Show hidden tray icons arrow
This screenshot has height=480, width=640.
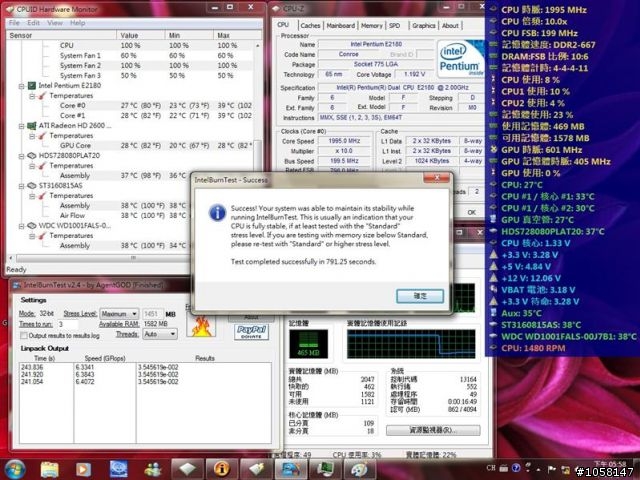tap(539, 469)
